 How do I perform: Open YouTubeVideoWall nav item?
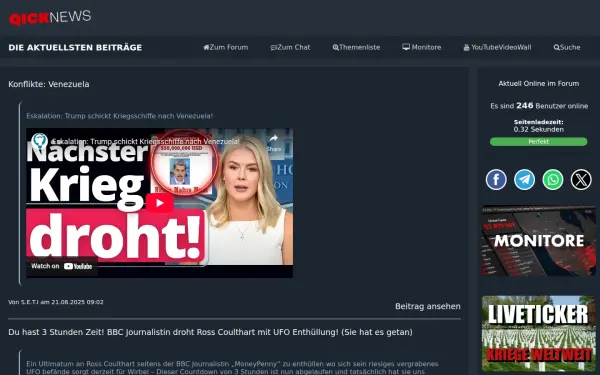pyautogui.click(x=497, y=47)
